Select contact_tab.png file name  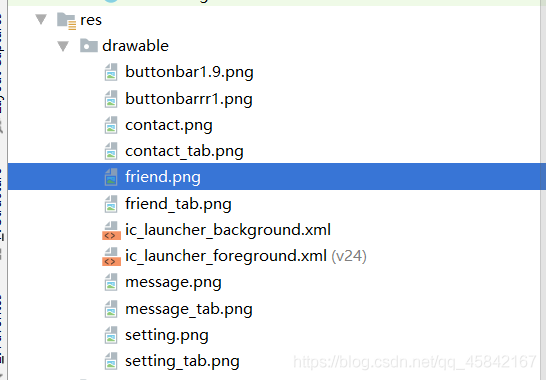[x=184, y=152]
